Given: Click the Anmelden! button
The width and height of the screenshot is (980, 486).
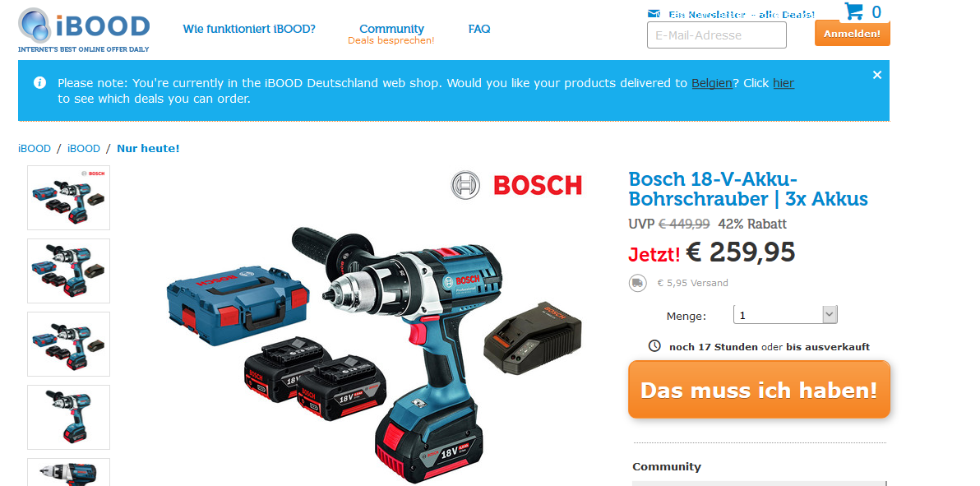Looking at the screenshot, I should [x=852, y=34].
